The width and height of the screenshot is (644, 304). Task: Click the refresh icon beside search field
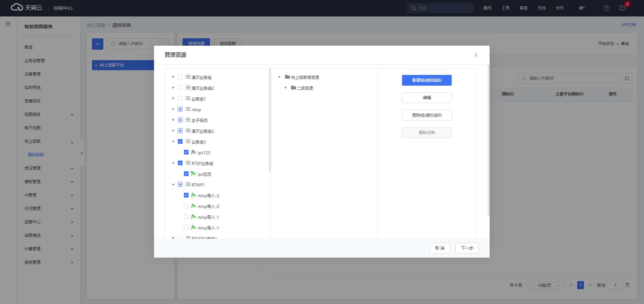tap(627, 78)
